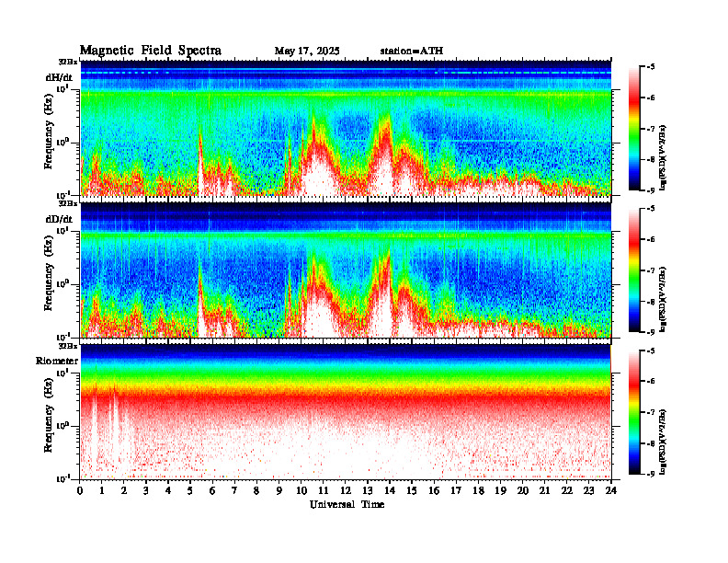
Task: Click the "23" tick on the Universal Time axis
Action: coord(588,491)
